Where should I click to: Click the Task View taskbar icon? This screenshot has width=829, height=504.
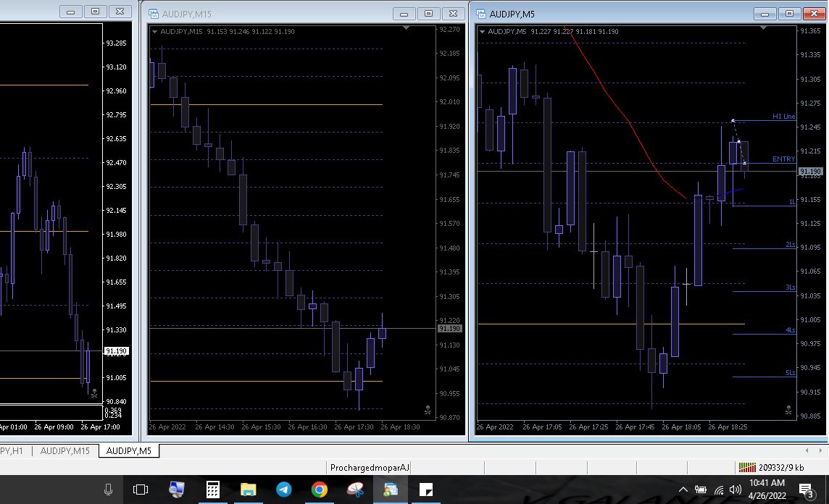coord(141,490)
